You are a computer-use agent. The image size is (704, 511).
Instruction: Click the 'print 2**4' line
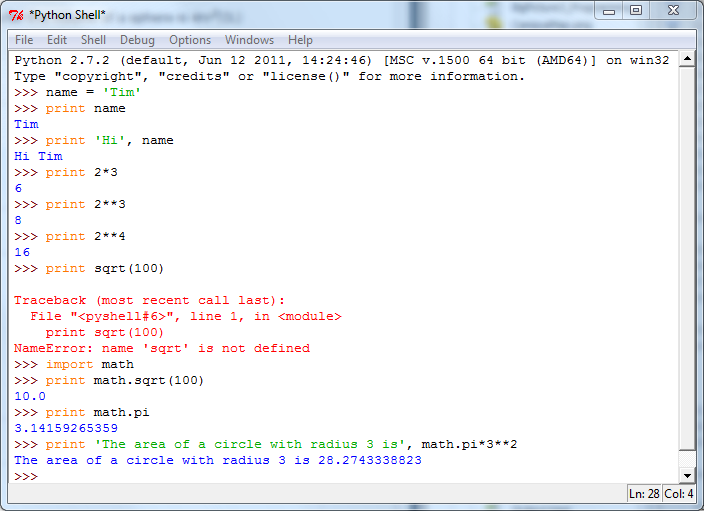coord(70,237)
